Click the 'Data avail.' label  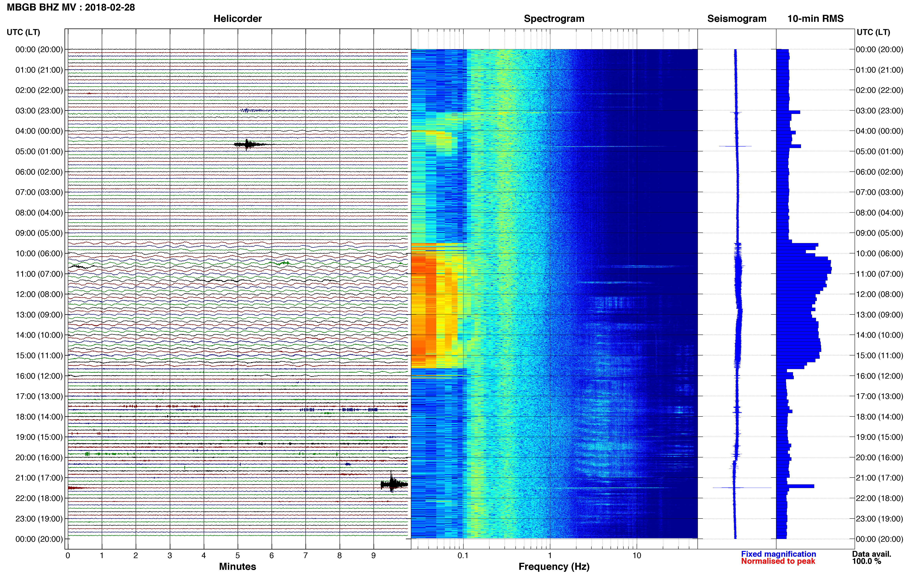872,554
